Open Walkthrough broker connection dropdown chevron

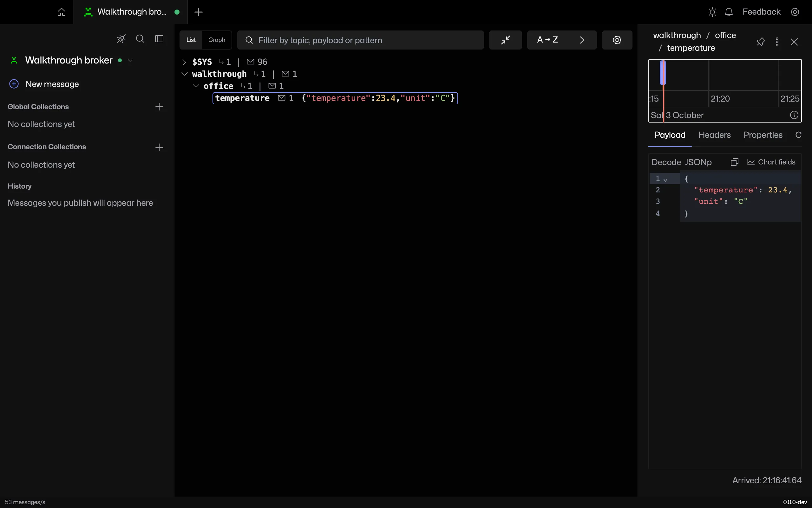tap(130, 60)
